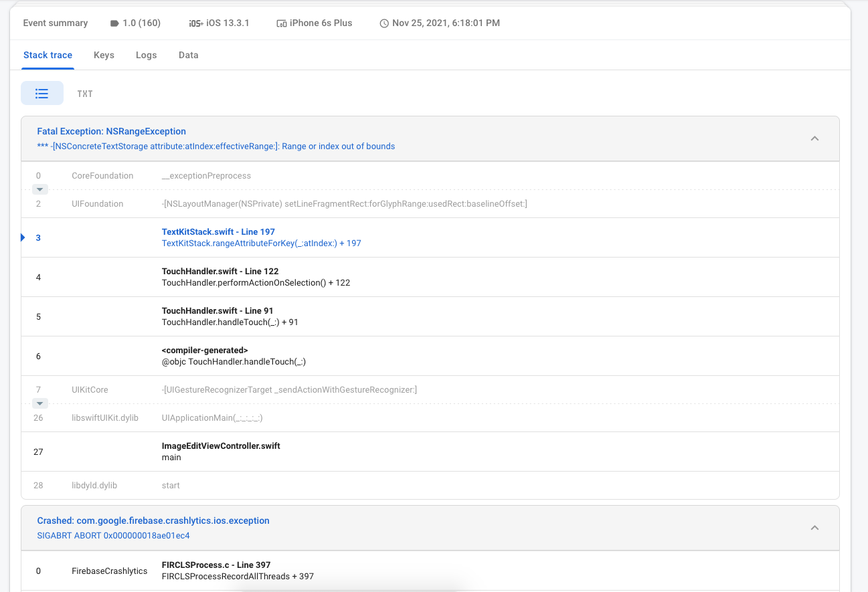Click the Nov 25, 2021 timestamp

[446, 23]
